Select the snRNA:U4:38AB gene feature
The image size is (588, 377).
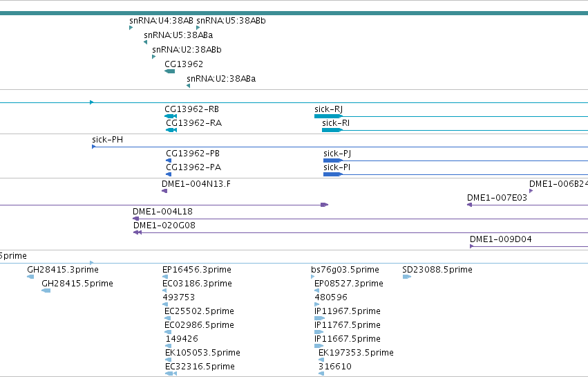point(131,28)
